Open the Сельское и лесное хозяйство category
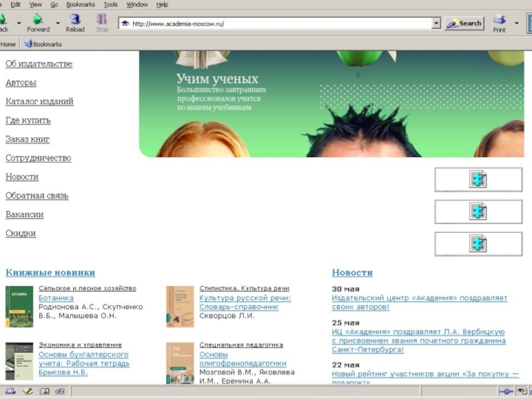Image resolution: width=532 pixels, height=399 pixels. (87, 289)
